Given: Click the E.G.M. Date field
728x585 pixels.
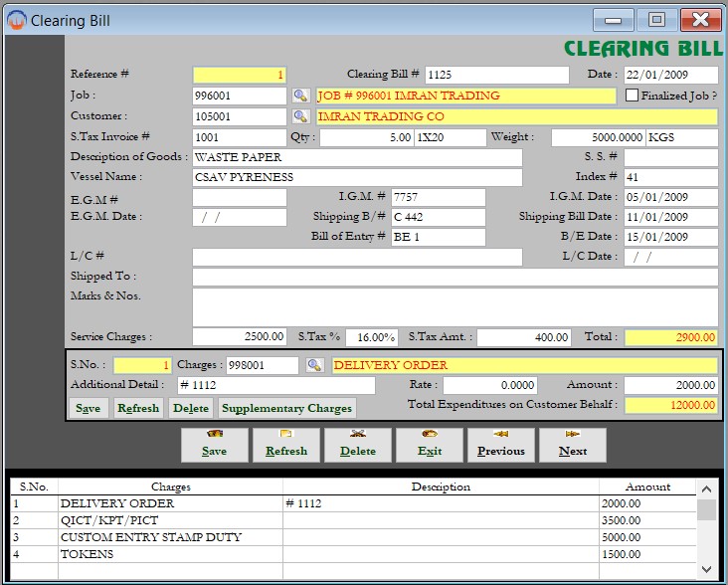Looking at the screenshot, I should pyautogui.click(x=240, y=217).
